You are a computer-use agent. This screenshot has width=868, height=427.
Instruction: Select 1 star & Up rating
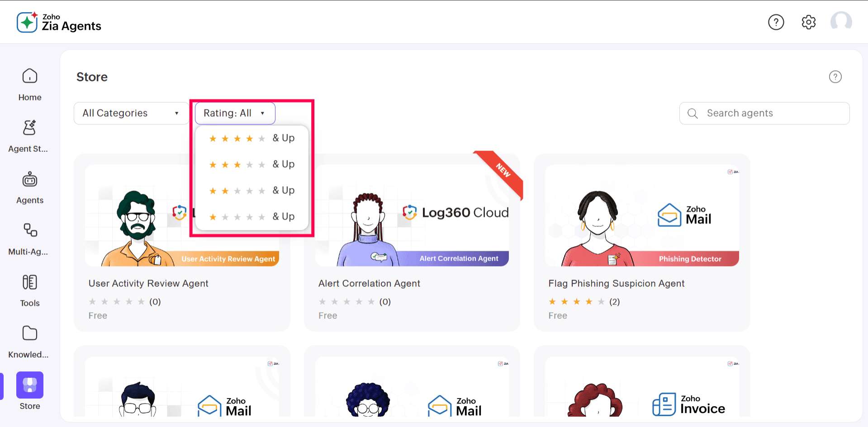coord(252,217)
